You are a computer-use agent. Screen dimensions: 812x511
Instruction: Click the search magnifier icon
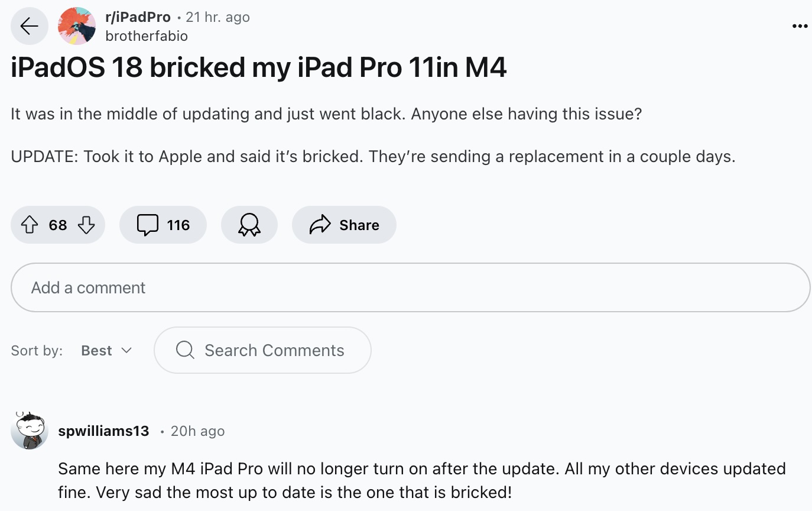click(x=185, y=350)
